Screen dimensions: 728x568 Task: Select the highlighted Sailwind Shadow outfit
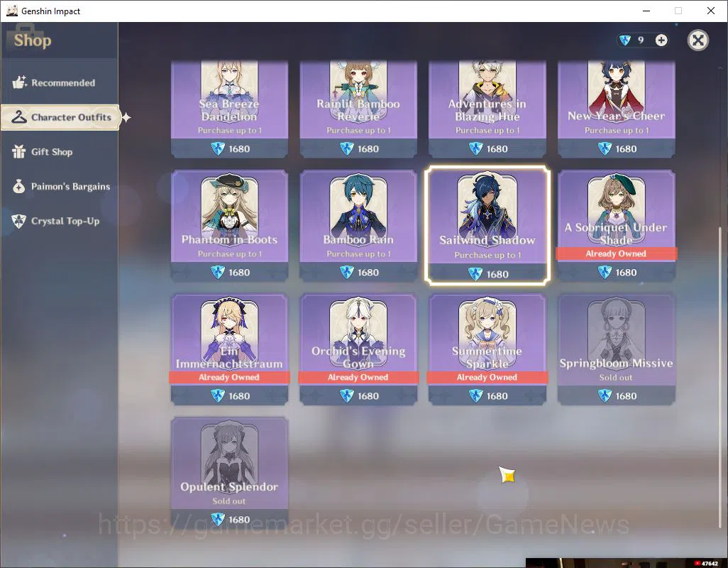point(487,226)
